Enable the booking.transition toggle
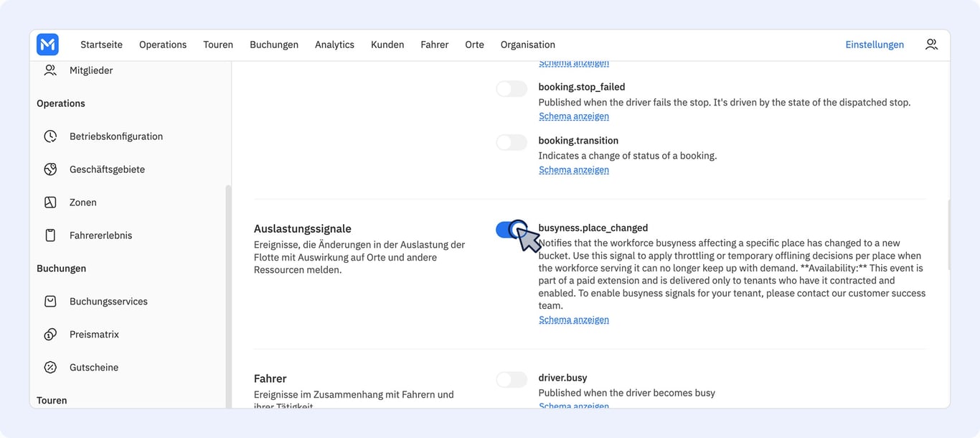The image size is (980, 438). 512,142
